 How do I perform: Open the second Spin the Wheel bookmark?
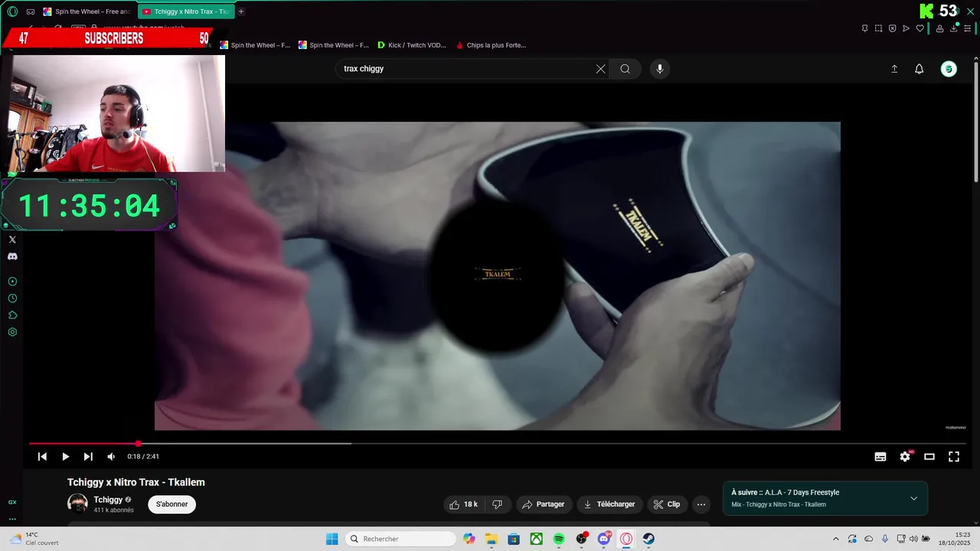click(x=334, y=45)
